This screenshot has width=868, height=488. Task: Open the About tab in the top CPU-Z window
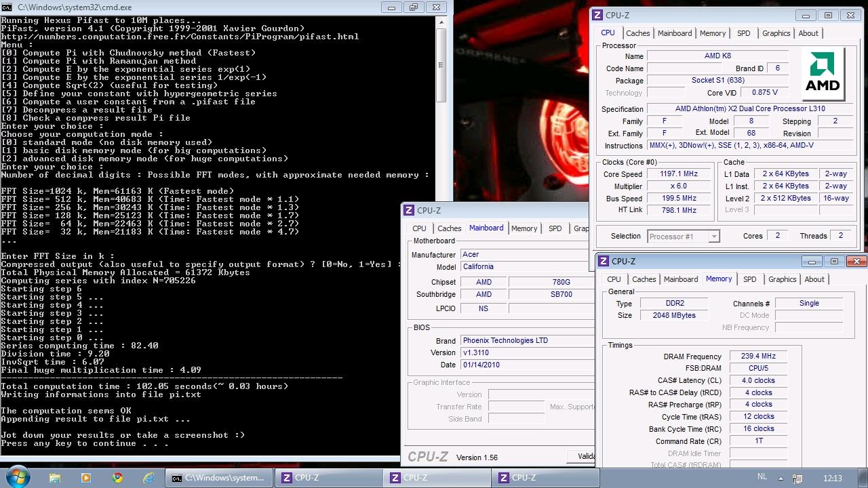coord(808,33)
